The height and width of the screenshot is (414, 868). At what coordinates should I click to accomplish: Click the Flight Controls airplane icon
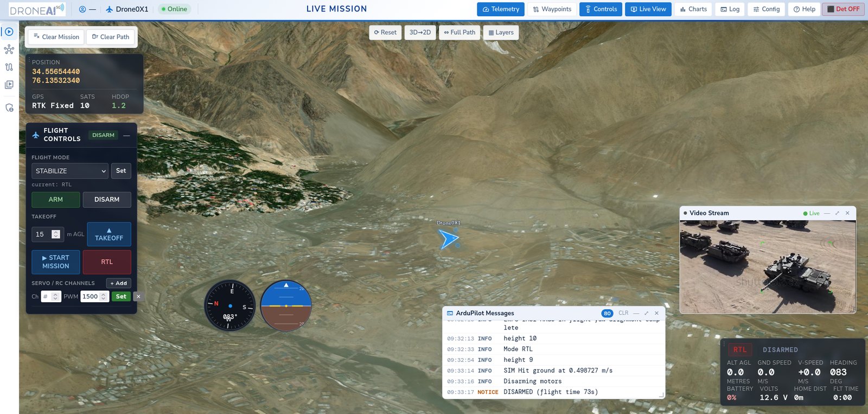point(36,135)
